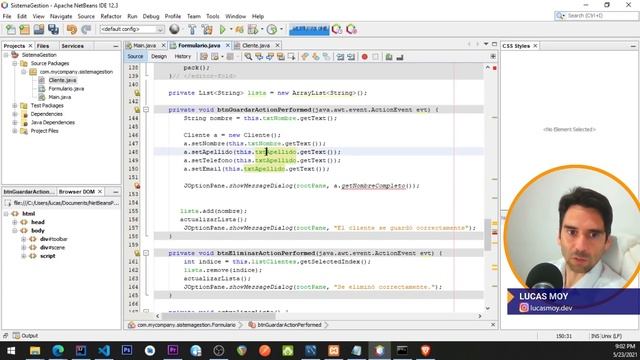This screenshot has height=360, width=640.
Task: Click the New Project toolbar icon
Action: 24,29
